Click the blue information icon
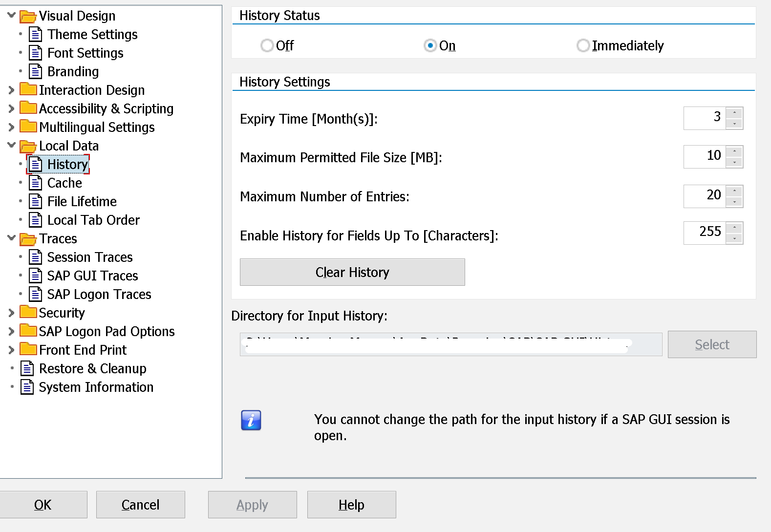Image resolution: width=771 pixels, height=532 pixels. click(x=251, y=420)
